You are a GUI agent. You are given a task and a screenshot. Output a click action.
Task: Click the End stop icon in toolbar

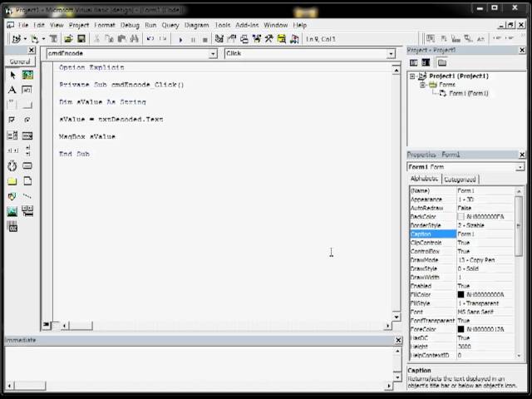(205, 40)
